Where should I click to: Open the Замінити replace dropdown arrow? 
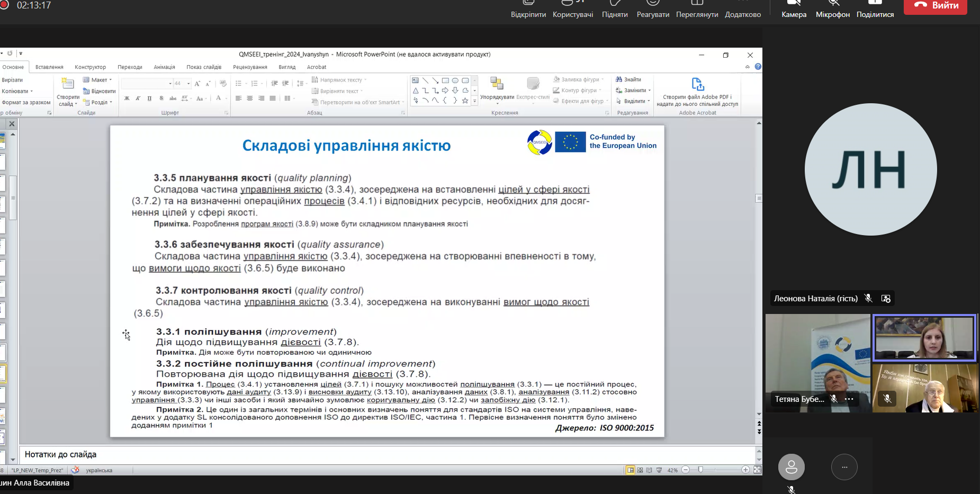[650, 91]
